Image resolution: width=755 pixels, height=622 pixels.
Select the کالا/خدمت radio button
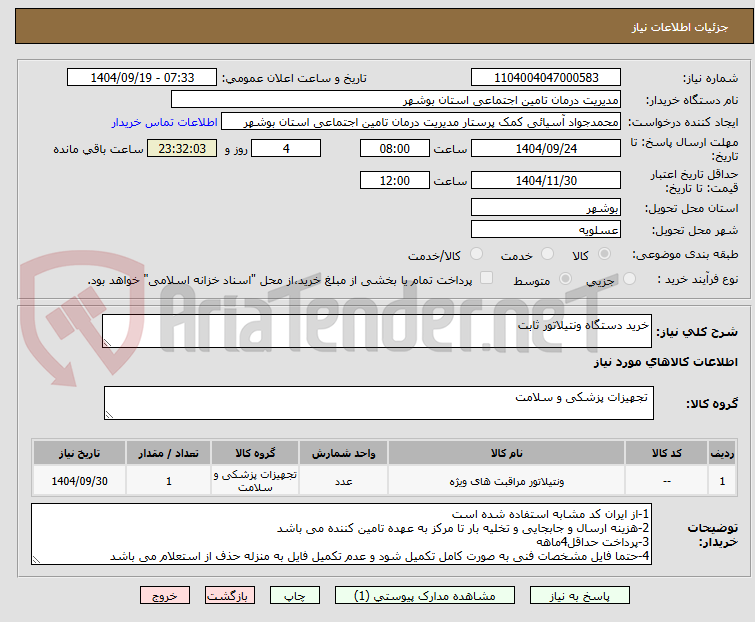[x=476, y=254]
